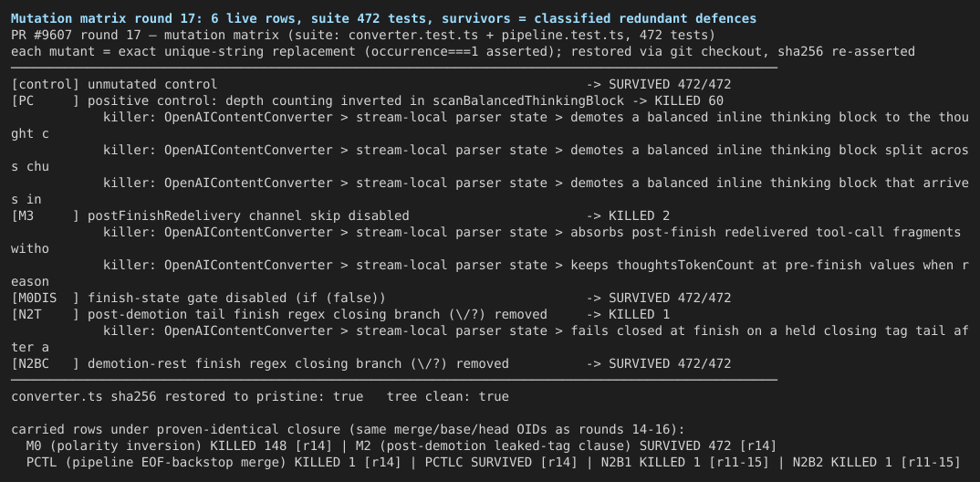Click the [M0DIS] finish-state gate disabled row
980x482 pixels.
coord(371,299)
